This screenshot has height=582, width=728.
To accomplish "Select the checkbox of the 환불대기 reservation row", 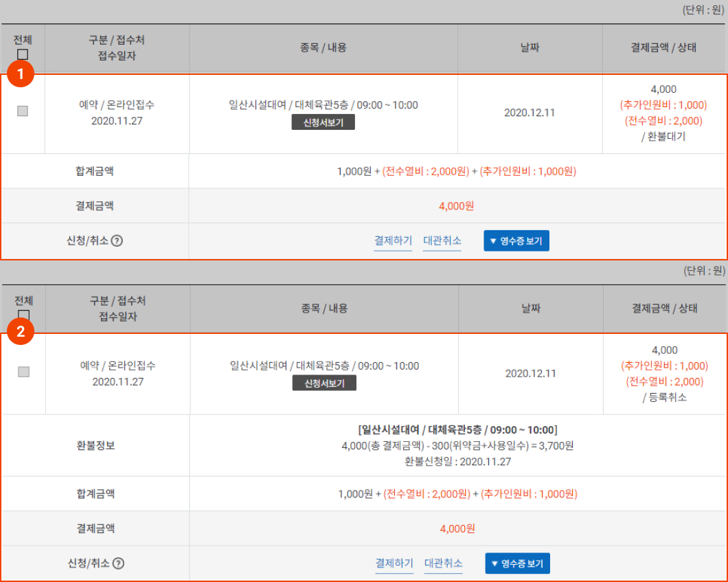I will 23,111.
